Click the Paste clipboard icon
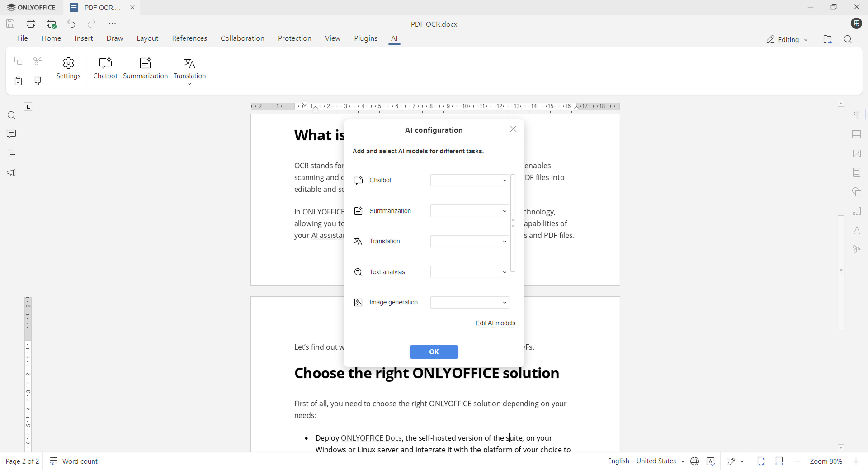The height and width of the screenshot is (470, 868). tap(18, 81)
